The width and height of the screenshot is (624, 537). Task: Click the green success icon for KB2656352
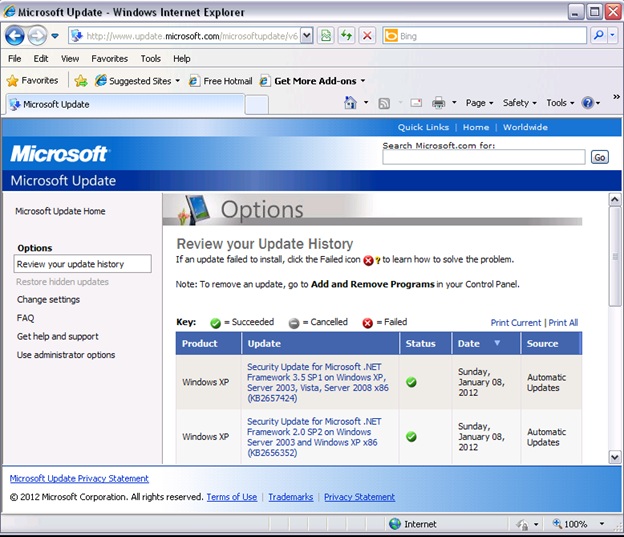point(411,437)
